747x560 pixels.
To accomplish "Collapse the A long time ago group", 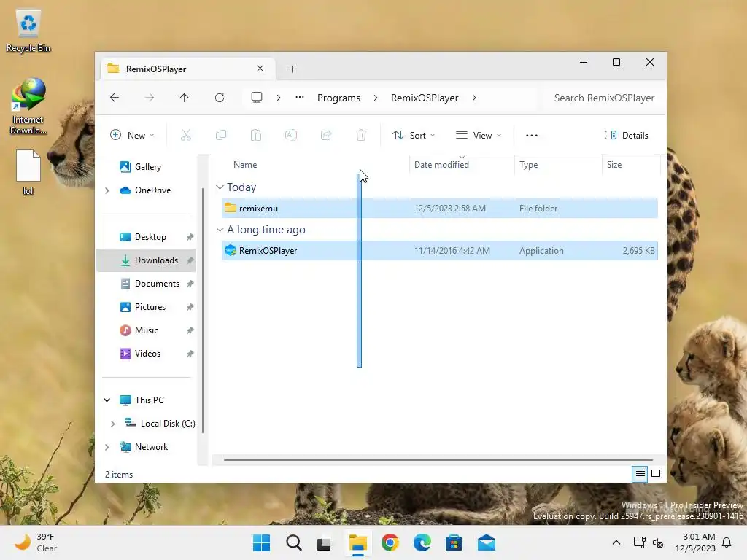I will tap(220, 230).
